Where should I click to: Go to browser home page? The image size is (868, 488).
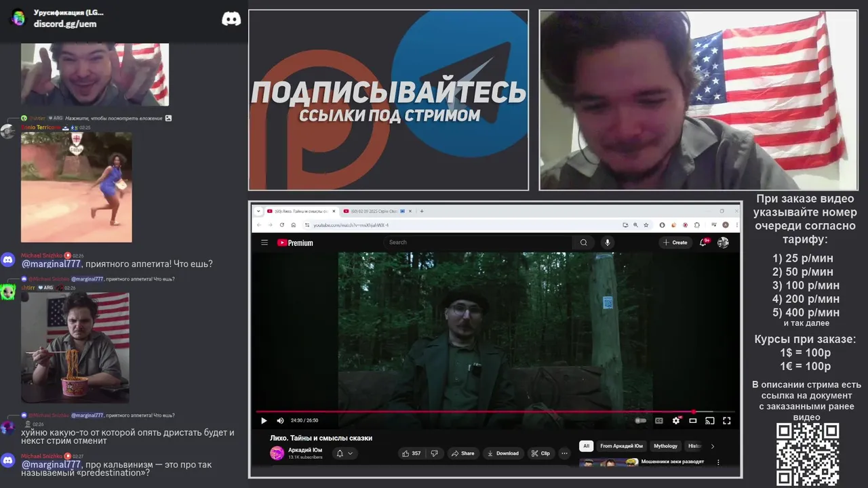(293, 225)
